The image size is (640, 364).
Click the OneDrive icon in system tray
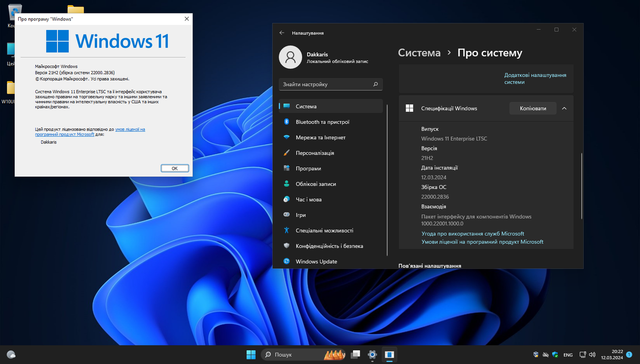coord(546,355)
